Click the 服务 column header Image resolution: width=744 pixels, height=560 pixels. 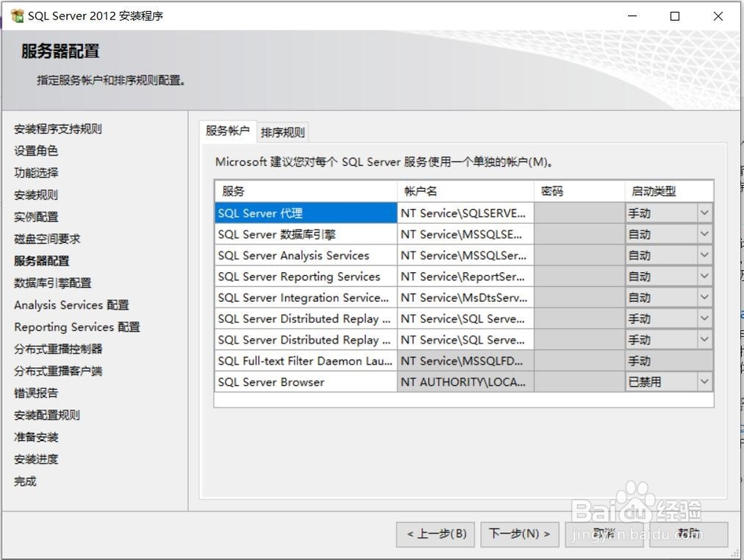click(x=306, y=191)
